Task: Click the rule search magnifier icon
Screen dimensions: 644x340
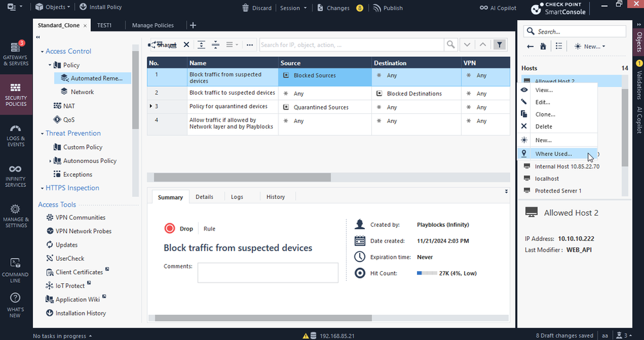Action: (x=451, y=44)
